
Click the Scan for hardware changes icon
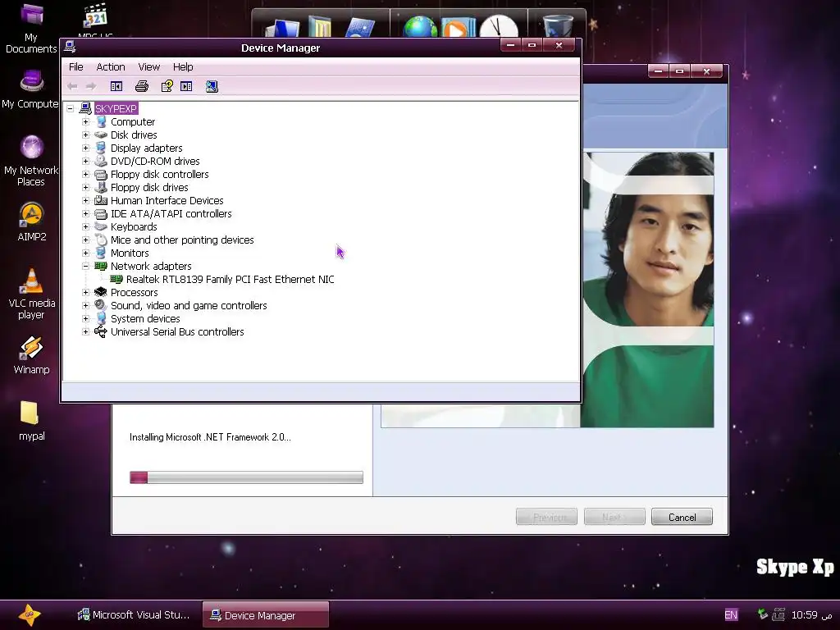click(x=212, y=86)
